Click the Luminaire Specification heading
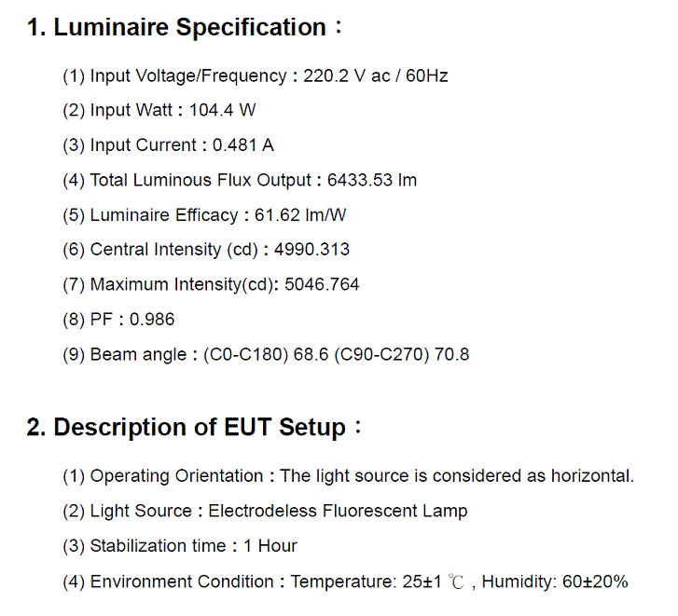678x616 pixels. pyautogui.click(x=185, y=28)
